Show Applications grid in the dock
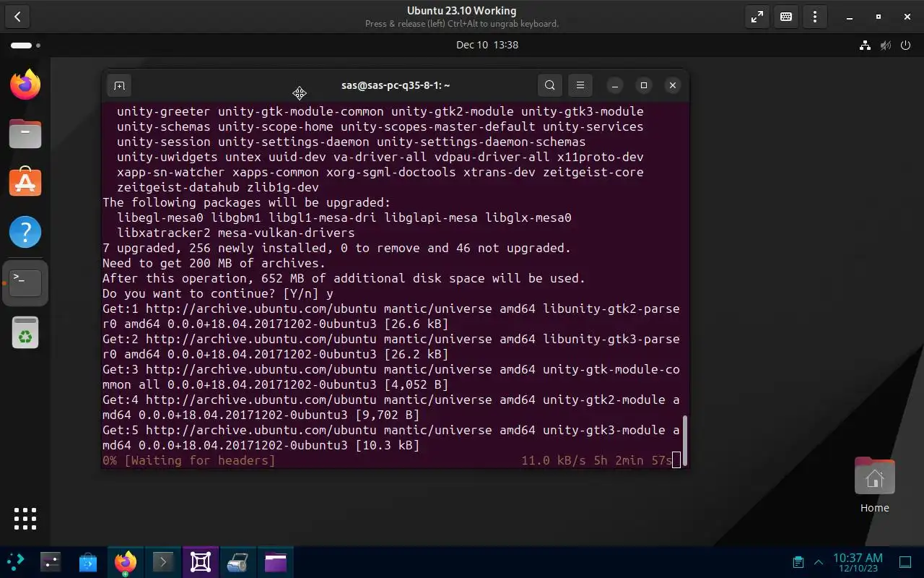This screenshot has width=924, height=578. (x=25, y=518)
